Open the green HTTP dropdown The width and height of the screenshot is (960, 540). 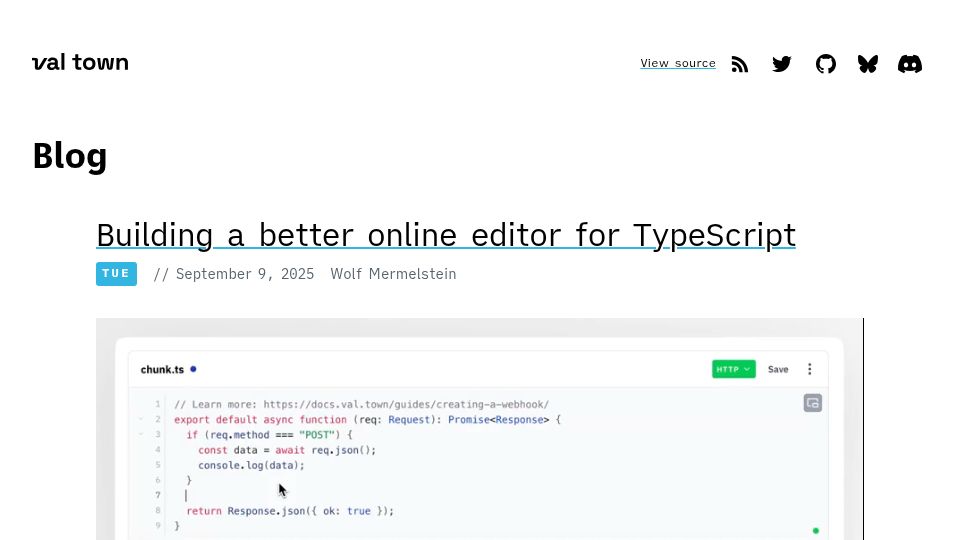click(x=733, y=369)
